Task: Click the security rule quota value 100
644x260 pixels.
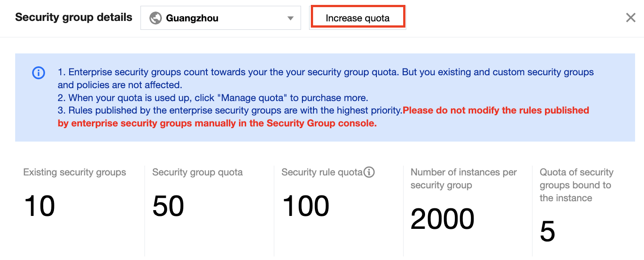Action: (306, 206)
